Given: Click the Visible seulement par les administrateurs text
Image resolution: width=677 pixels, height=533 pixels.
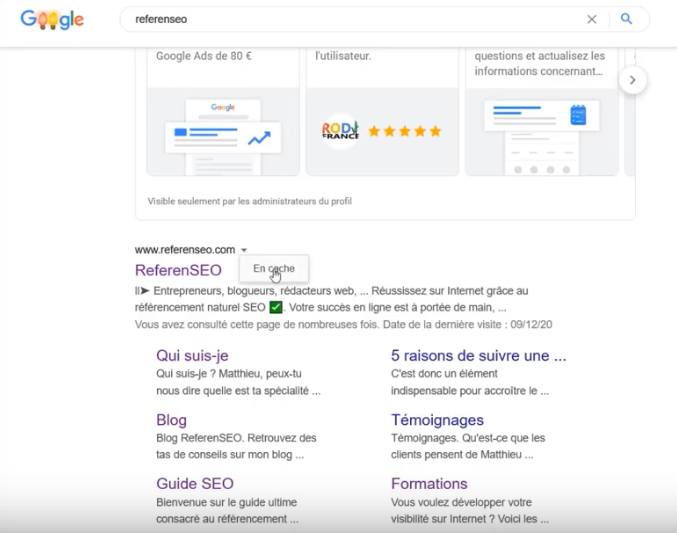Looking at the screenshot, I should [250, 201].
